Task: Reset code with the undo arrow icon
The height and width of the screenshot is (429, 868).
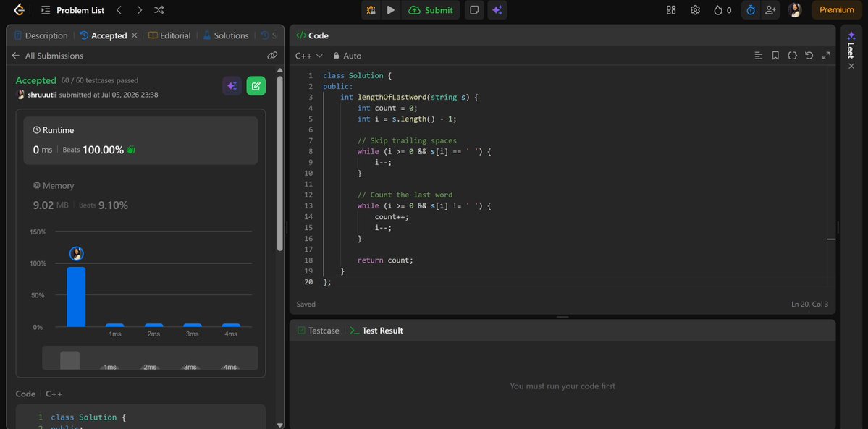Action: (809, 56)
